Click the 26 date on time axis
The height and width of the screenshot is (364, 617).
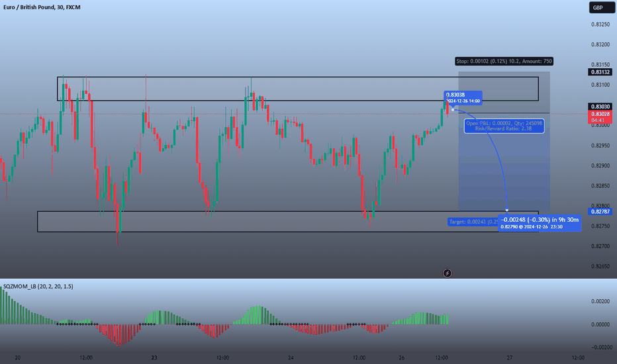401,357
